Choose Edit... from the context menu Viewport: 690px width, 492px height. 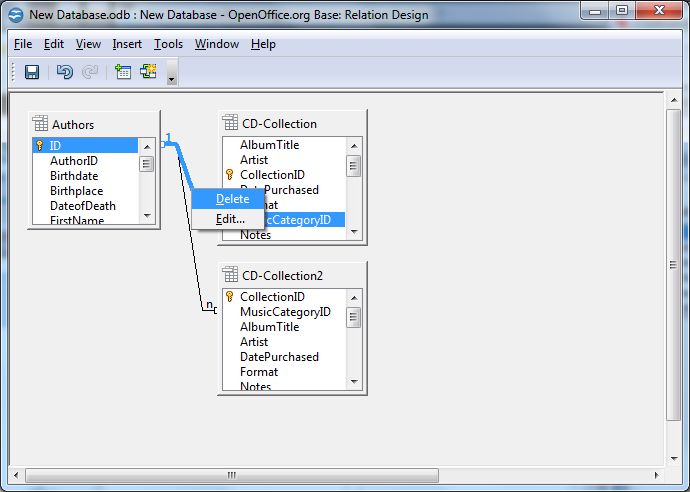pyautogui.click(x=230, y=218)
